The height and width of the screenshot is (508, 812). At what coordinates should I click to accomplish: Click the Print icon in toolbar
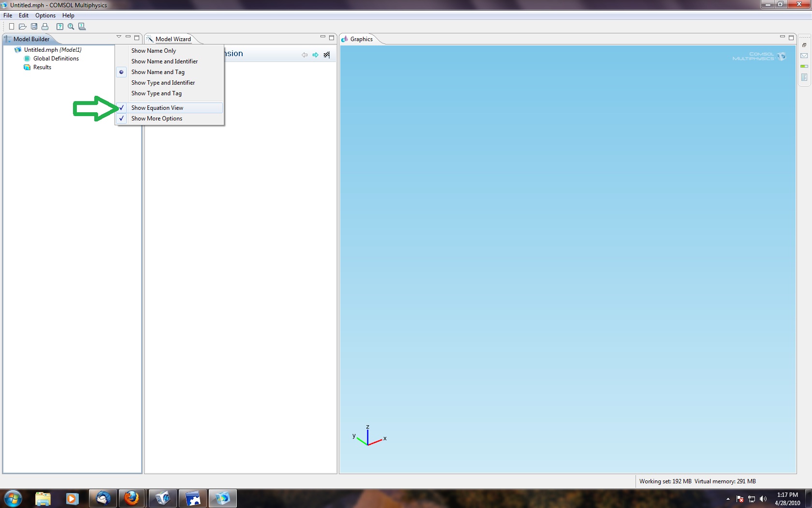click(45, 27)
